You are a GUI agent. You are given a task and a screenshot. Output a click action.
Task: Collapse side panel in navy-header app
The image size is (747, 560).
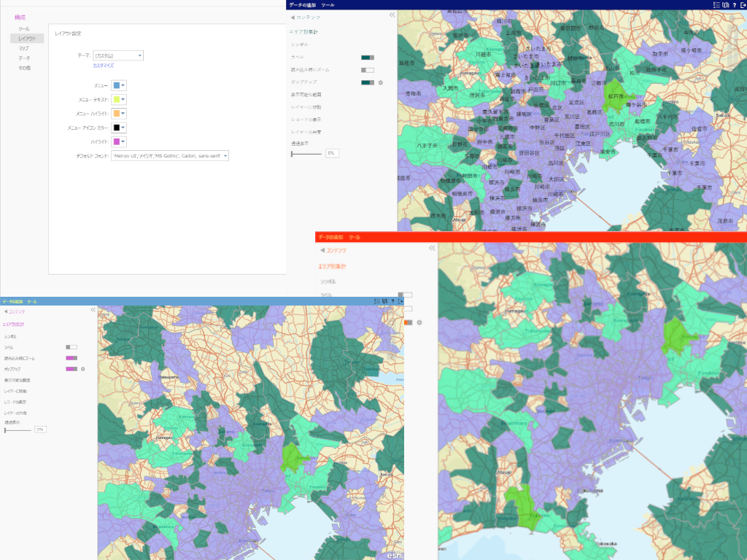click(392, 15)
